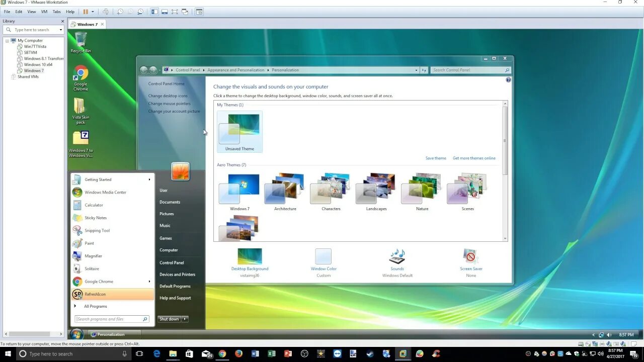Select the Nature Aero theme

[x=422, y=192]
